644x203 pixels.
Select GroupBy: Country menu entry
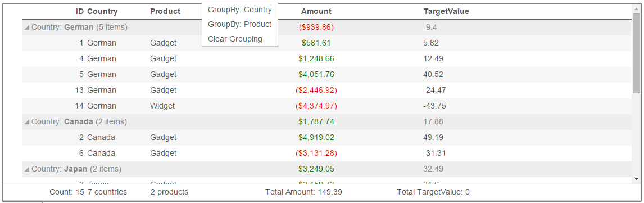point(240,10)
